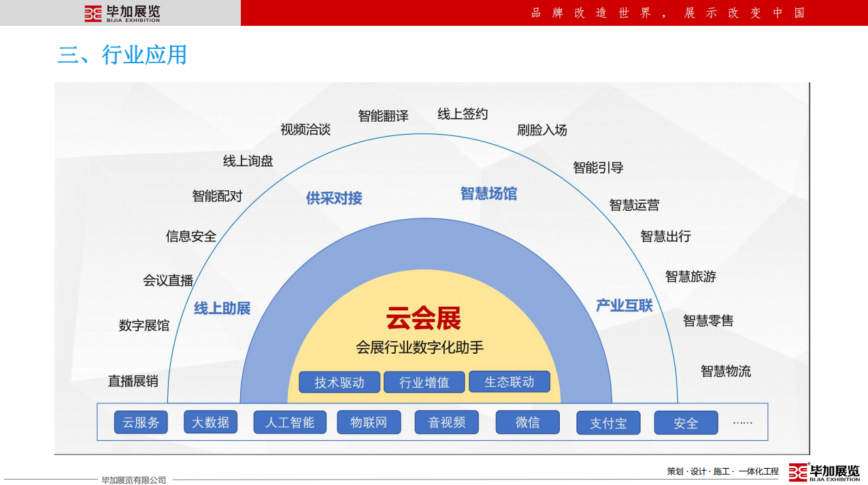Click the Bijia Exhibition logo at bottom right

coord(824,472)
